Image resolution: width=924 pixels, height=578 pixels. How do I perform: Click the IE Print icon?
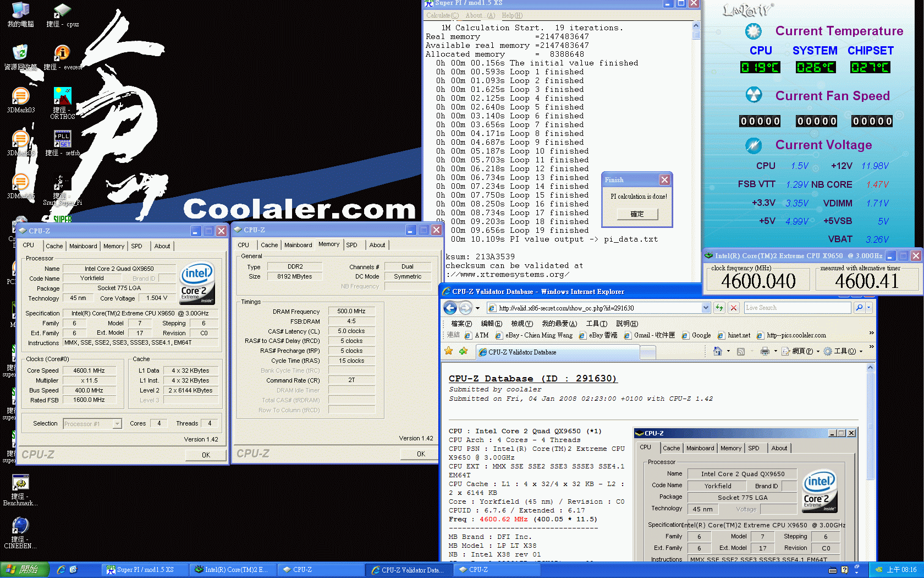[x=765, y=351]
